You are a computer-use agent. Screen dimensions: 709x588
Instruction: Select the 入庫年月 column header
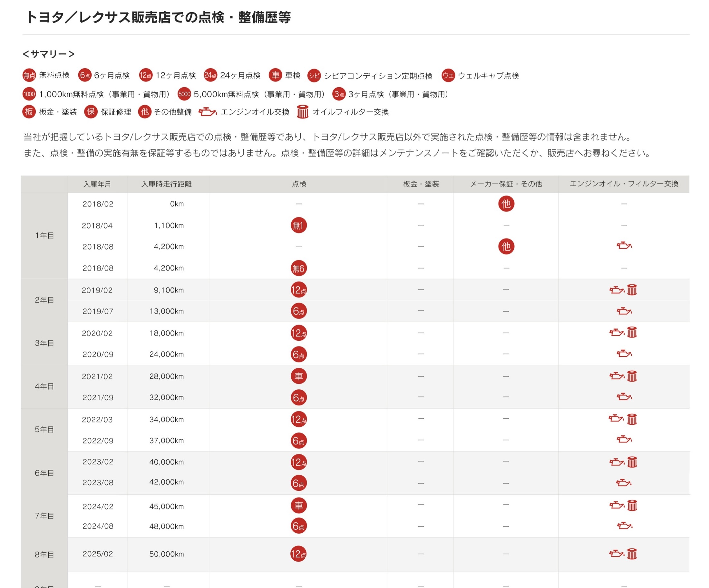coord(97,184)
